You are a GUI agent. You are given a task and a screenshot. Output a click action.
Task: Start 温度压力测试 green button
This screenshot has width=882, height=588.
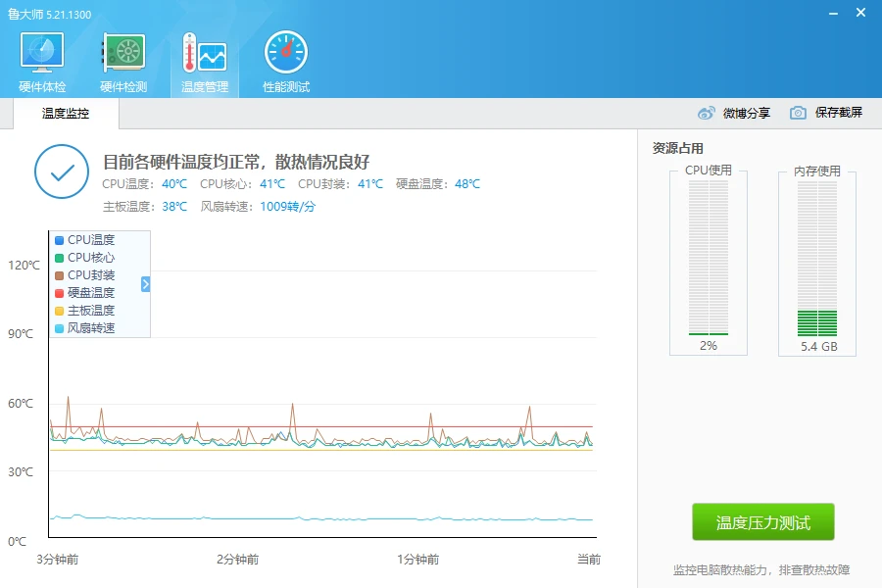point(762,522)
